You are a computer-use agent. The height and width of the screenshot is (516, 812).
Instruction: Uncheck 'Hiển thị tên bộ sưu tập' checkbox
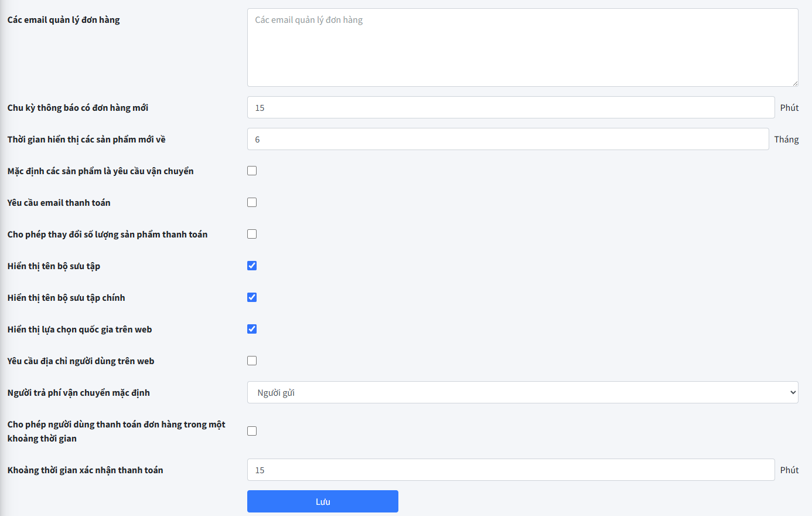[x=252, y=266]
